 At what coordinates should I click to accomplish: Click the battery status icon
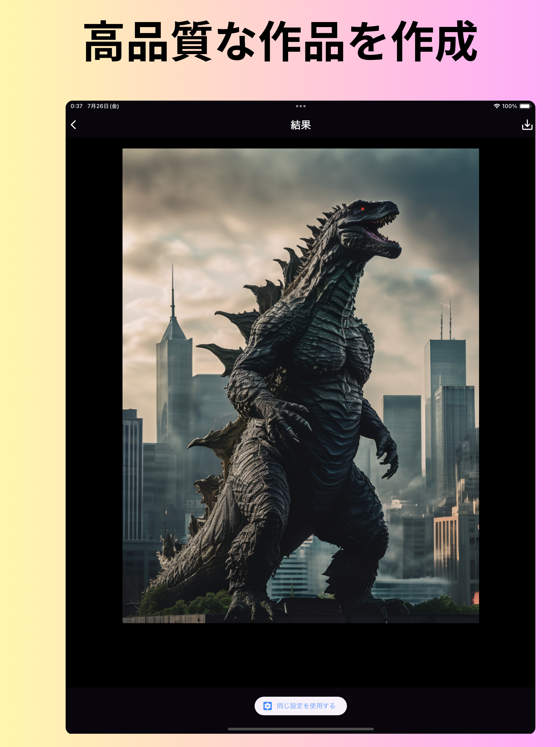525,106
